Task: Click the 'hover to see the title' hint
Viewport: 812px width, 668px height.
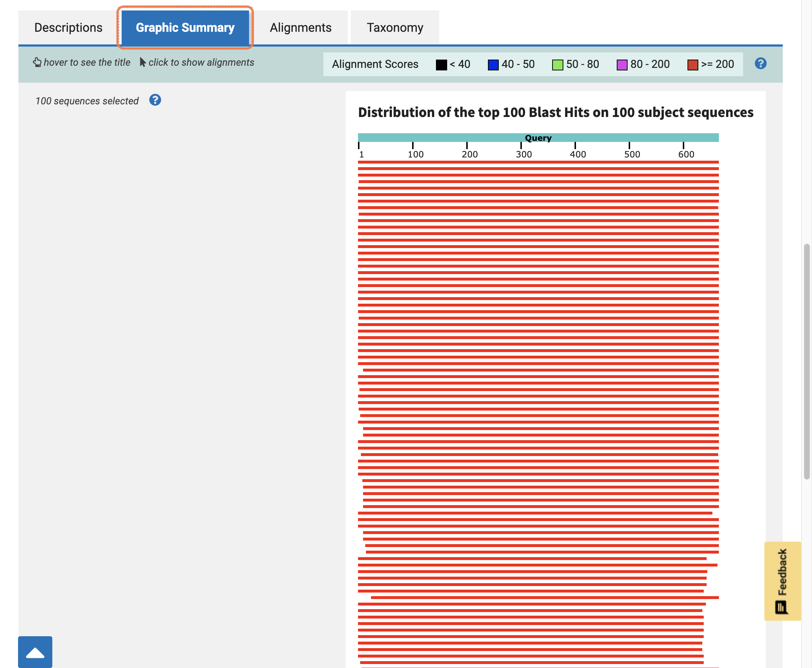Action: pos(87,62)
